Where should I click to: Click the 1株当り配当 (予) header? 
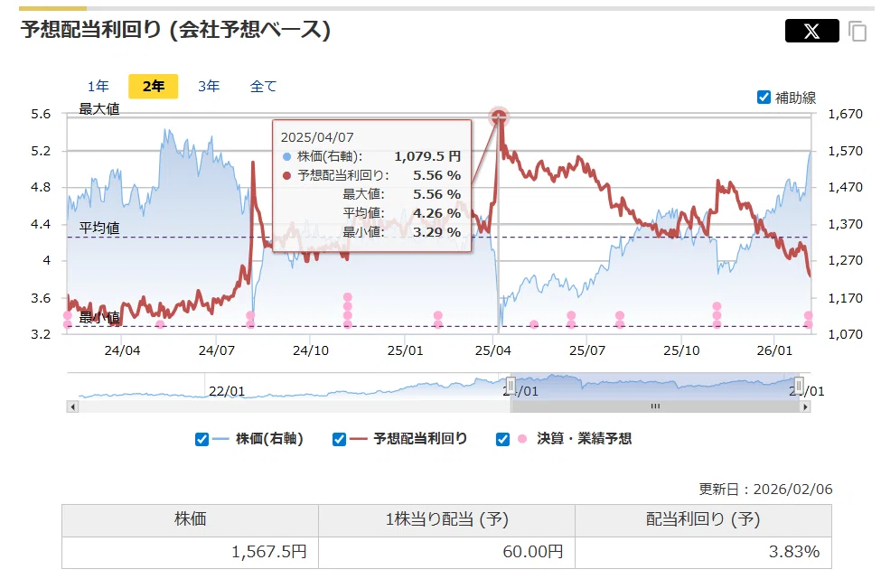(446, 519)
